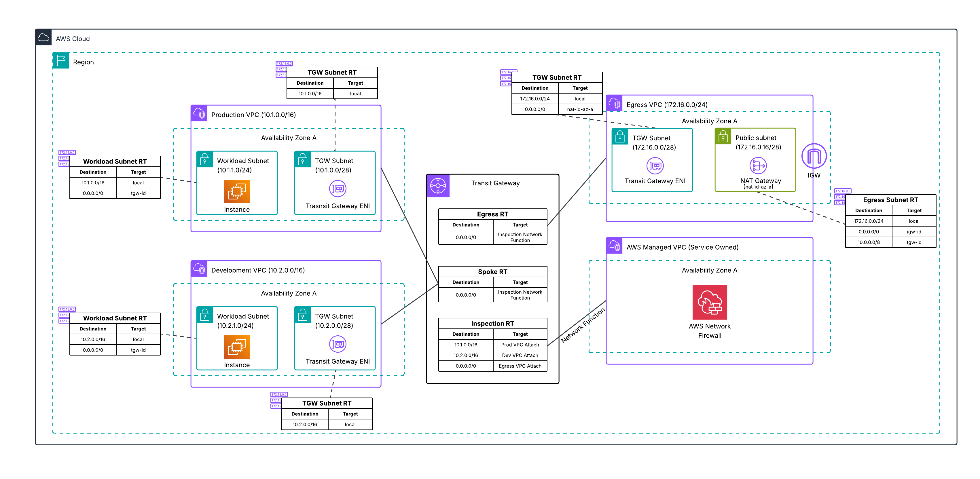This screenshot has width=980, height=479.
Task: Click Egress Subnet RT igw-id target cell
Action: [x=913, y=231]
